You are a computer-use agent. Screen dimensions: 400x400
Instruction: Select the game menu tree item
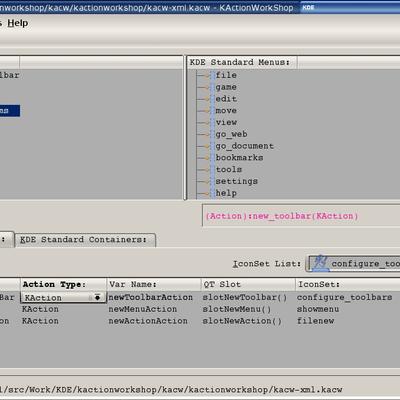(x=226, y=87)
